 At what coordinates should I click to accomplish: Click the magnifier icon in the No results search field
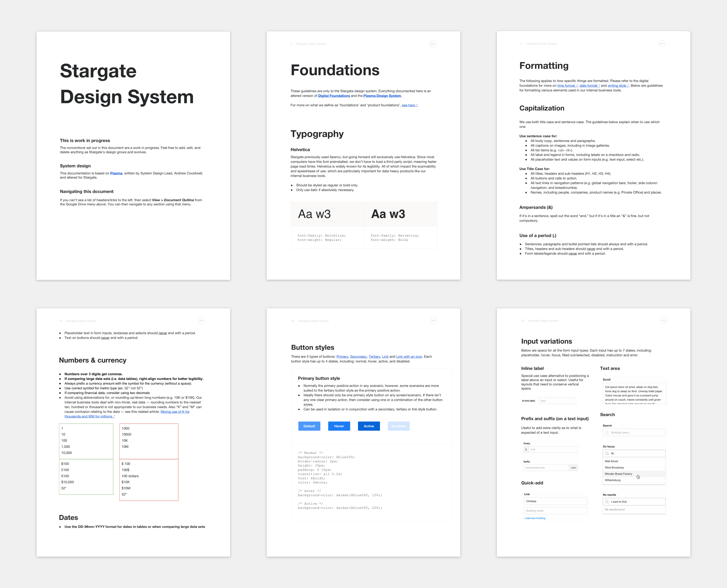[607, 501]
